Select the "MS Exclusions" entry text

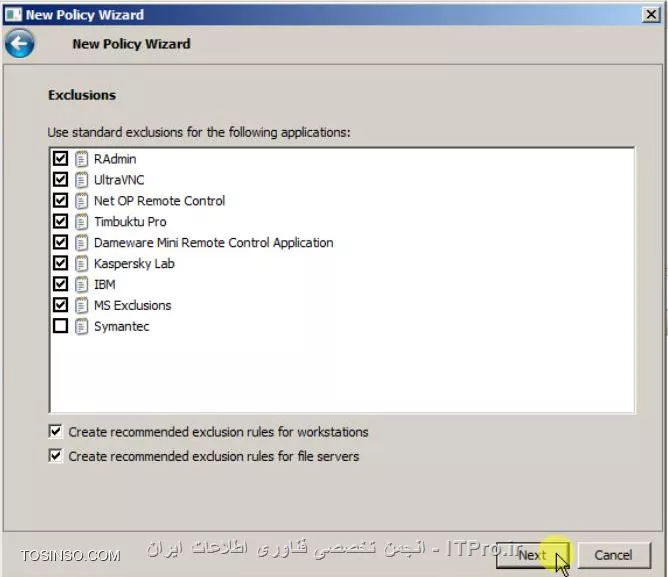(x=132, y=305)
